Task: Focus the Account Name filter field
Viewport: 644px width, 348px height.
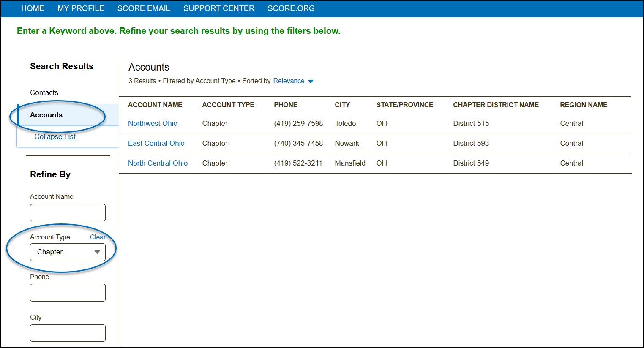Action: click(x=68, y=212)
